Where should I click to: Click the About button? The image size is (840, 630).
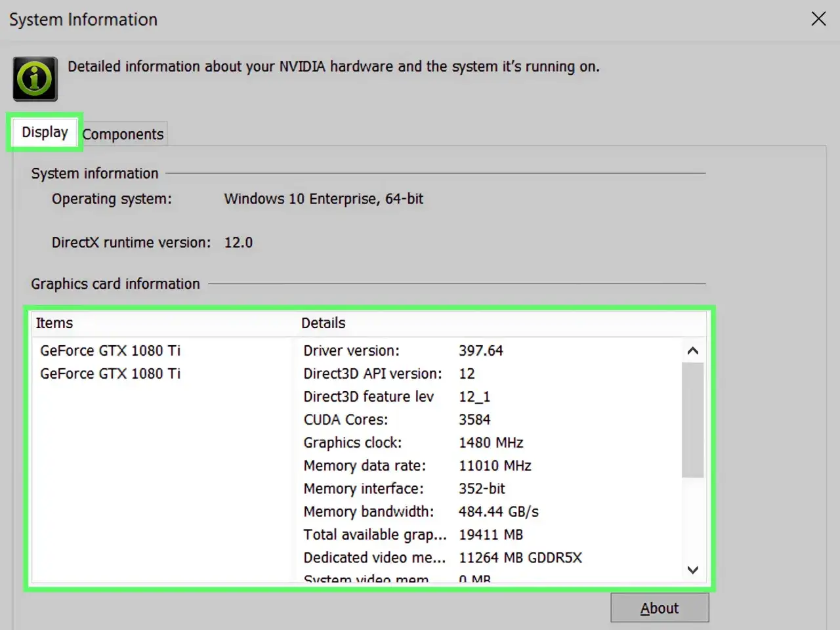click(x=660, y=608)
